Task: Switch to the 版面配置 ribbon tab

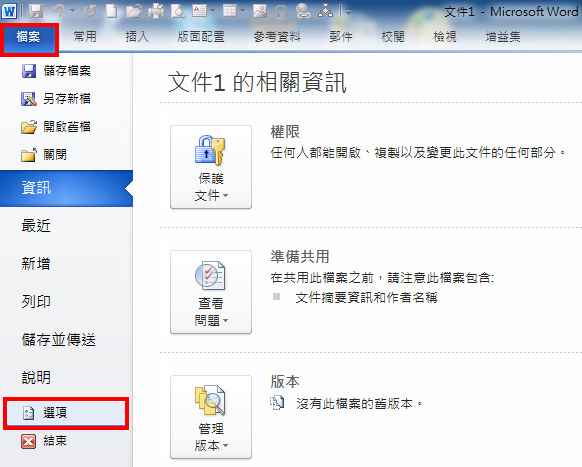Action: (201, 36)
